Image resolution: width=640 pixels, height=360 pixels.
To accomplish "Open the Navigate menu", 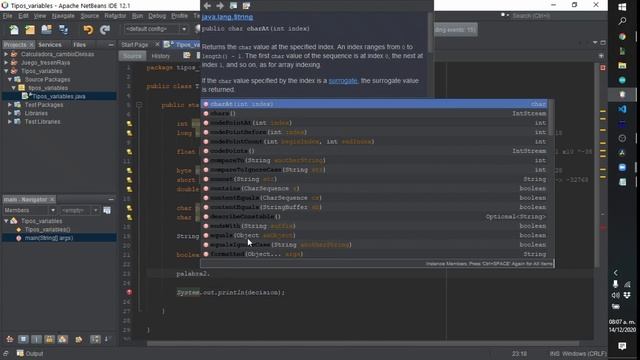I will (x=63, y=16).
